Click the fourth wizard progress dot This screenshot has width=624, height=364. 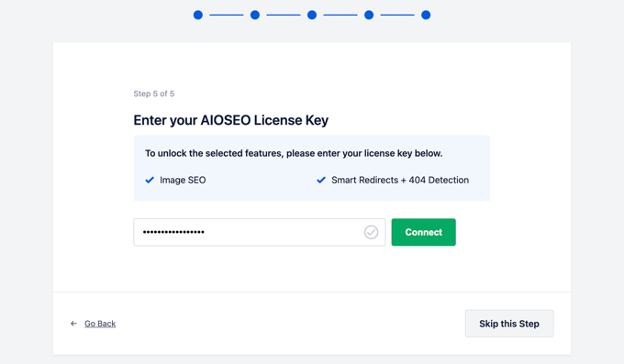[369, 15]
